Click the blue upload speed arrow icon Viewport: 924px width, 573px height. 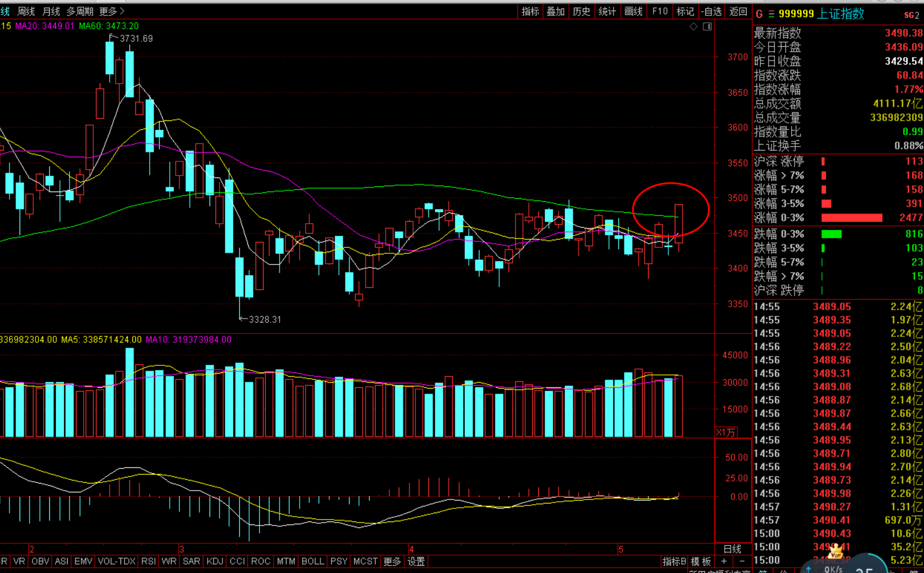pyautogui.click(x=808, y=569)
